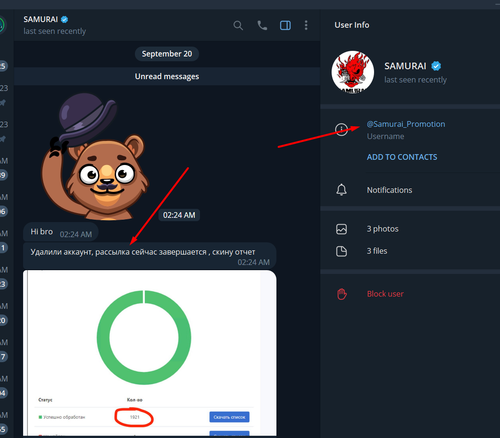The image size is (500, 438).
Task: Open the green donut chart image attachment
Action: pyautogui.click(x=150, y=353)
